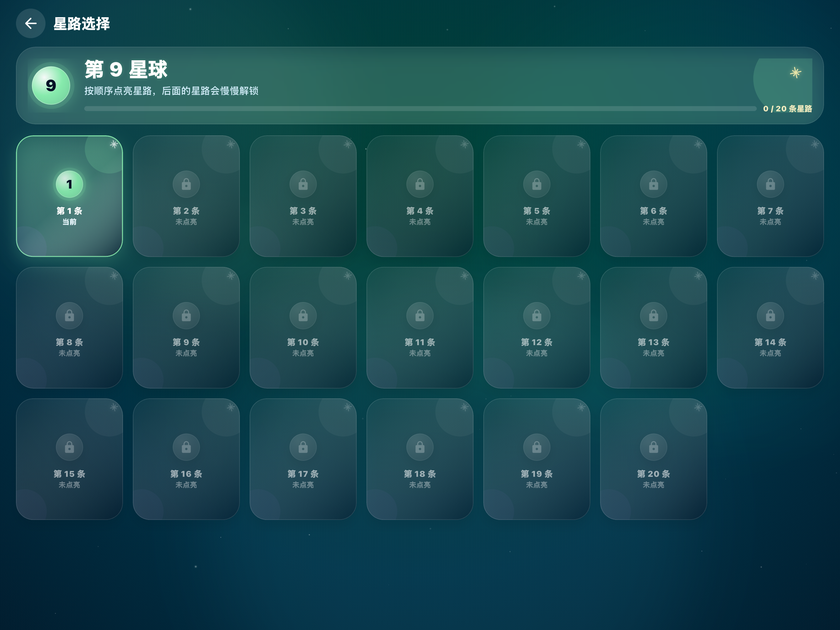
Task: Tap the lock icon on 第 4 条
Action: pyautogui.click(x=420, y=184)
